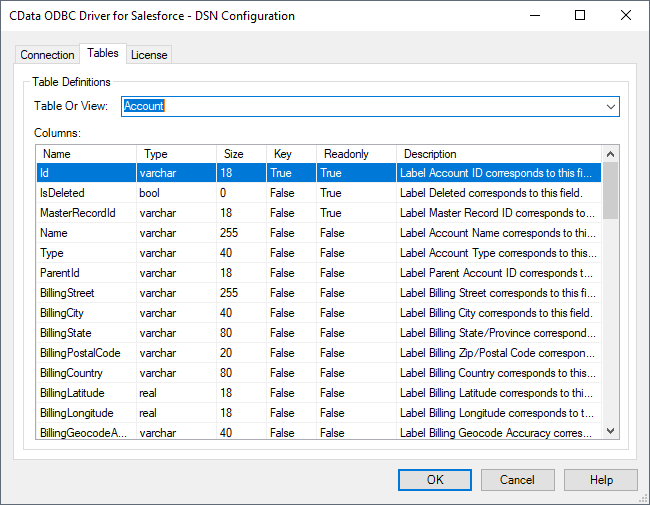Viewport: 650px width, 505px height.
Task: Close the DSN Configuration window
Action: [x=625, y=16]
